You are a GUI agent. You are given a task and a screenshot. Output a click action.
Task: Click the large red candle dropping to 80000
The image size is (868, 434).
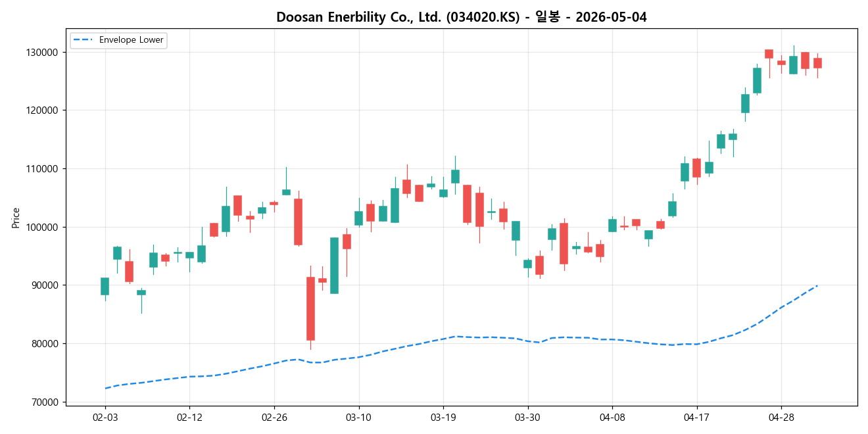coord(310,308)
